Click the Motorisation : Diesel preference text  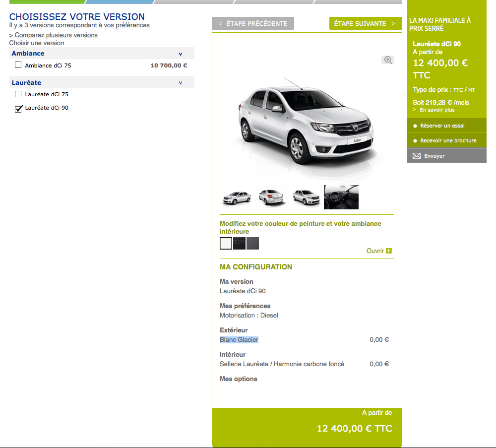249,316
